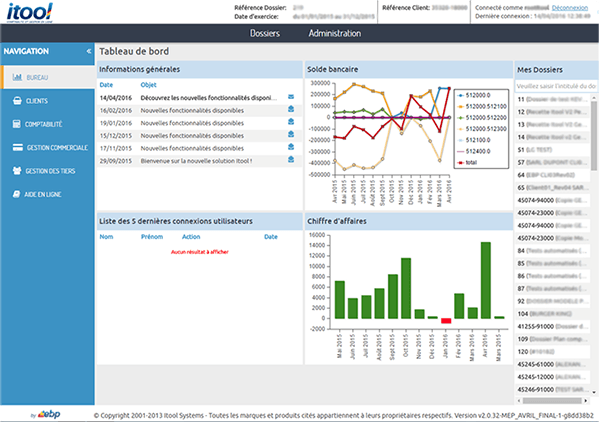The image size is (600, 422).
Task: Open Comptabilité calculator icon in sidebar
Action: point(17,124)
